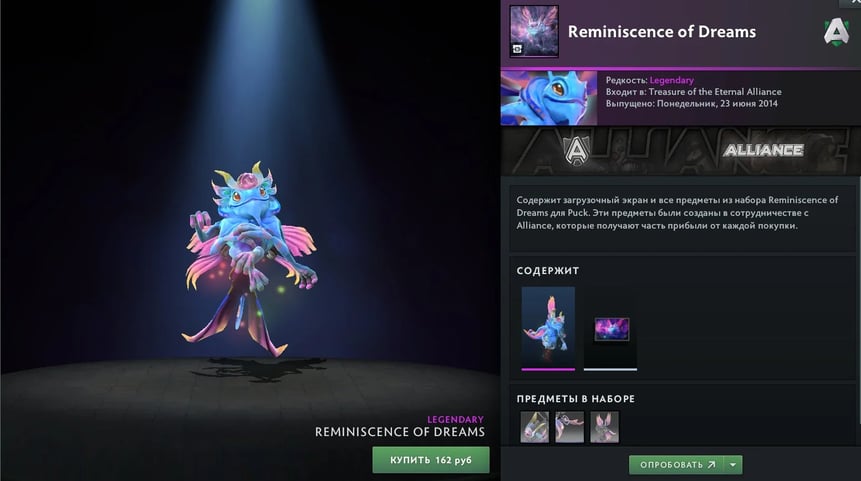
Task: Click the grey Alliance emblem in banner
Action: tap(577, 150)
